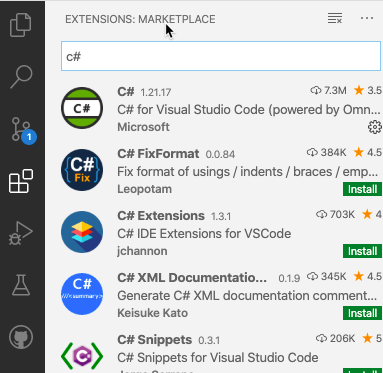Select the Extensions view icon

click(x=21, y=181)
